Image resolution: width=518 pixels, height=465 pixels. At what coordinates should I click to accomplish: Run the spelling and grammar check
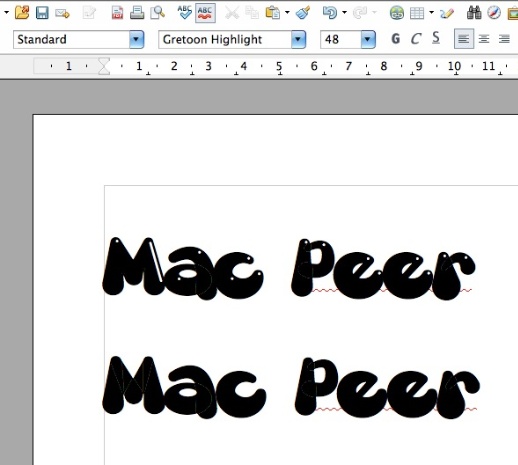[x=184, y=13]
